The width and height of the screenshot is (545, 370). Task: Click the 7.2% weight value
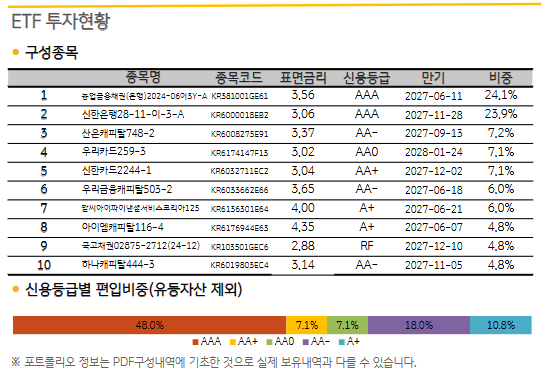pyautogui.click(x=501, y=133)
